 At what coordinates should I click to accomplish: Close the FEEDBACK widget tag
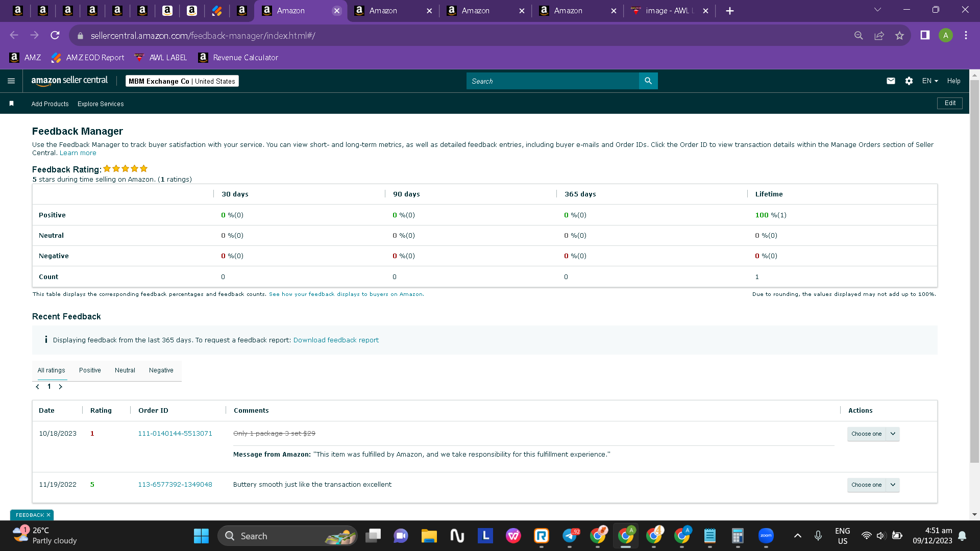[x=48, y=515]
